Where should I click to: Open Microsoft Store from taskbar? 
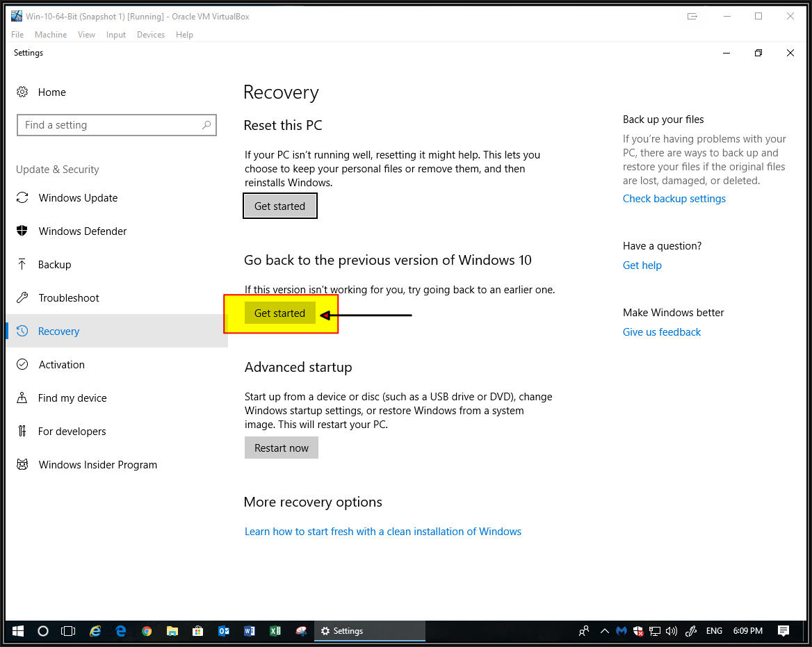[198, 631]
